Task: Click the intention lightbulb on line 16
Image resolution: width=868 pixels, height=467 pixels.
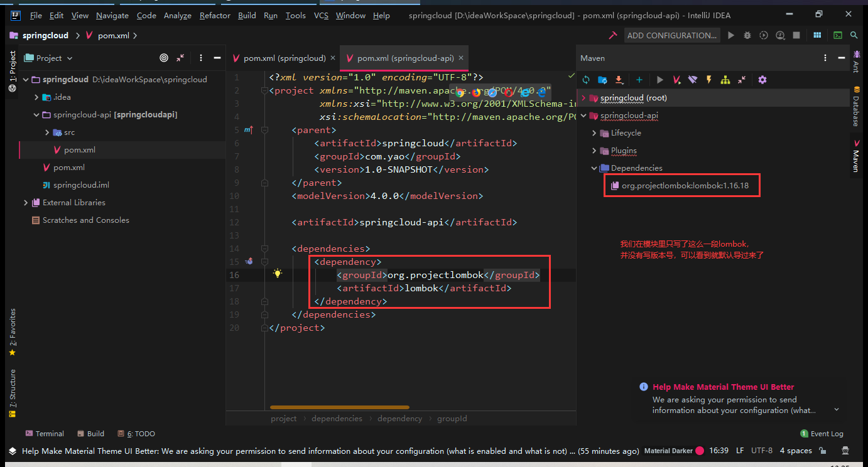Action: [x=277, y=274]
